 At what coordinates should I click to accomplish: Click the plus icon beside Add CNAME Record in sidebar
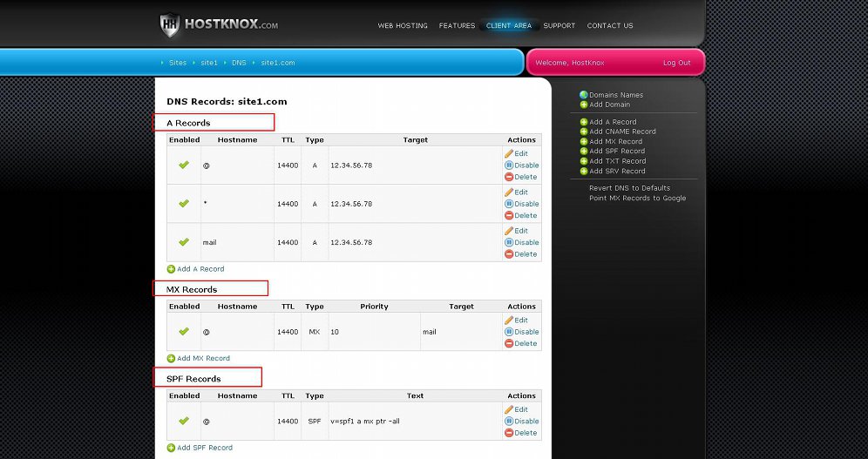(584, 132)
